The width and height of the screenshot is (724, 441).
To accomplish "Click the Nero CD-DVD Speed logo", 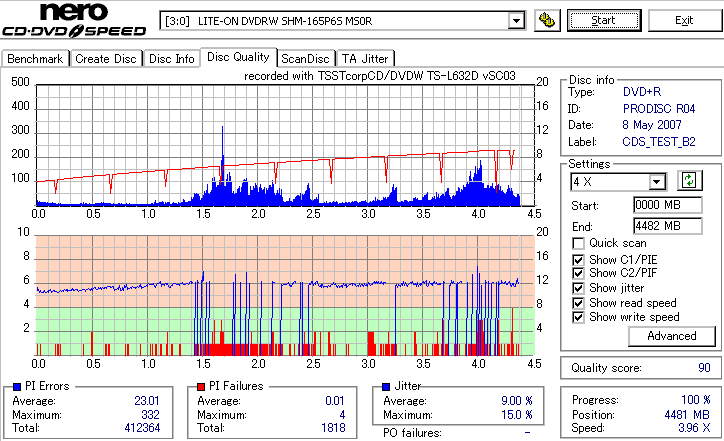I will click(x=74, y=19).
